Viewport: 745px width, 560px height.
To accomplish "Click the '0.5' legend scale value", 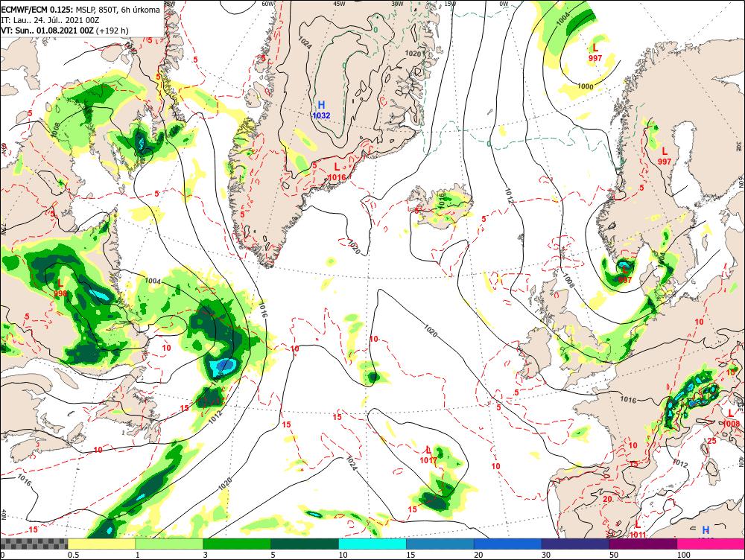I will (x=73, y=555).
